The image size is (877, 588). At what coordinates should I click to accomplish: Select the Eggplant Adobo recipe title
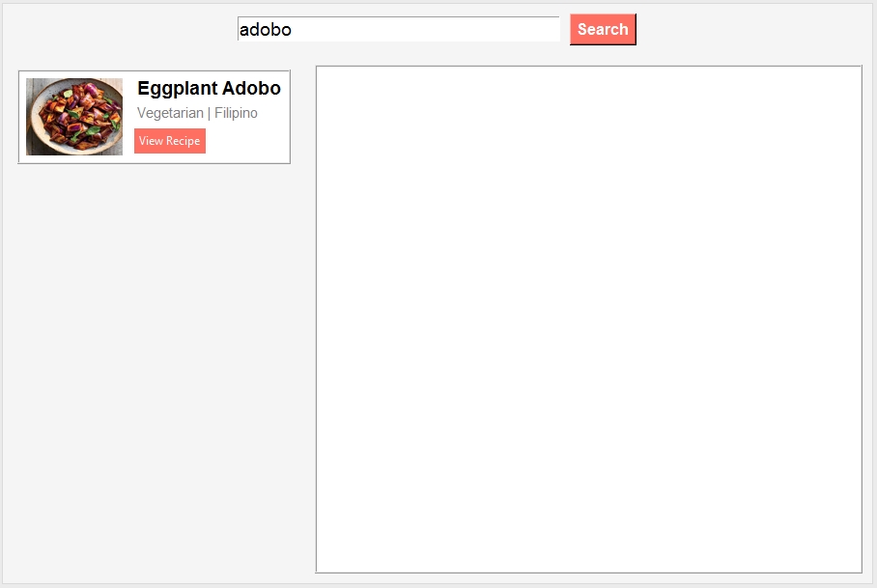click(x=209, y=88)
